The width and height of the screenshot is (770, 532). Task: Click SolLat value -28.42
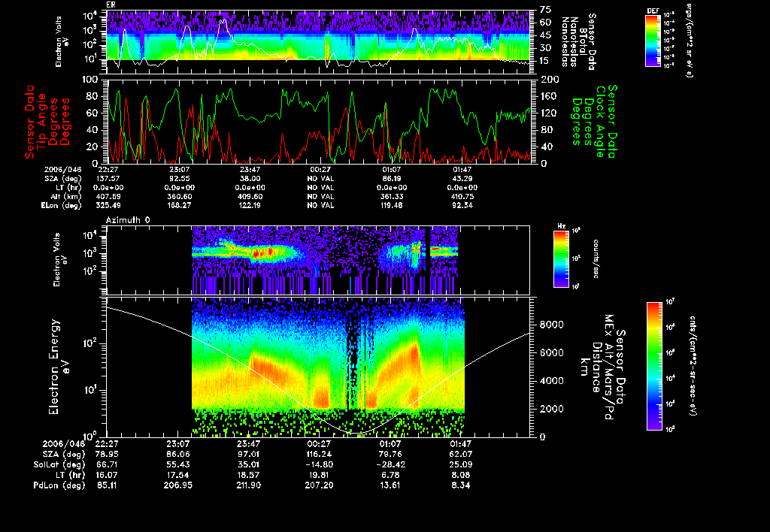point(390,464)
